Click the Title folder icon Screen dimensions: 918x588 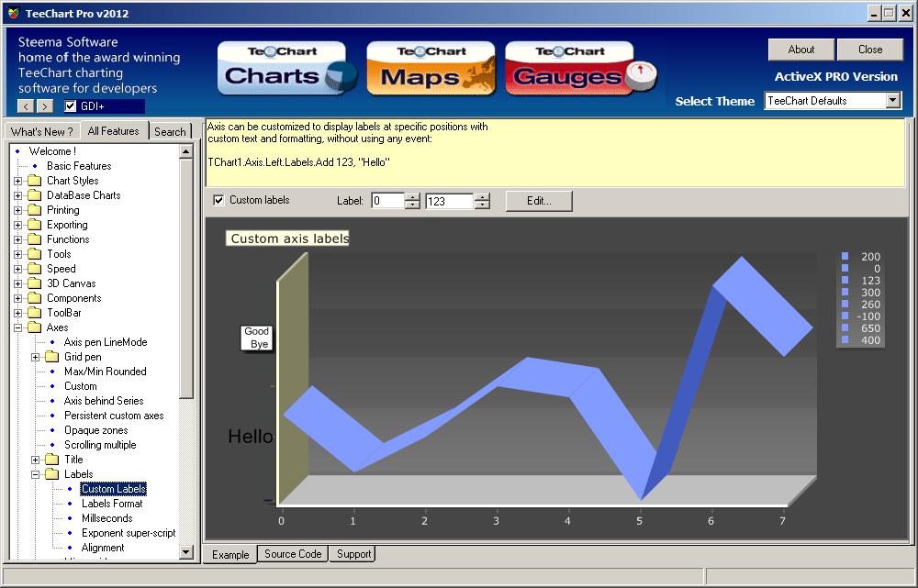coord(52,459)
